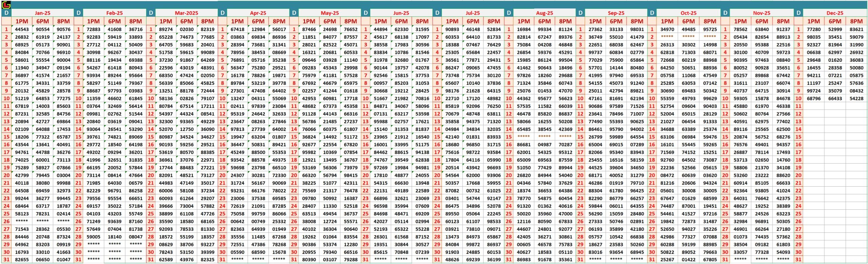Select the Jan-25 cell 77275
Viewport: 868px width, 264px height.
(63, 98)
